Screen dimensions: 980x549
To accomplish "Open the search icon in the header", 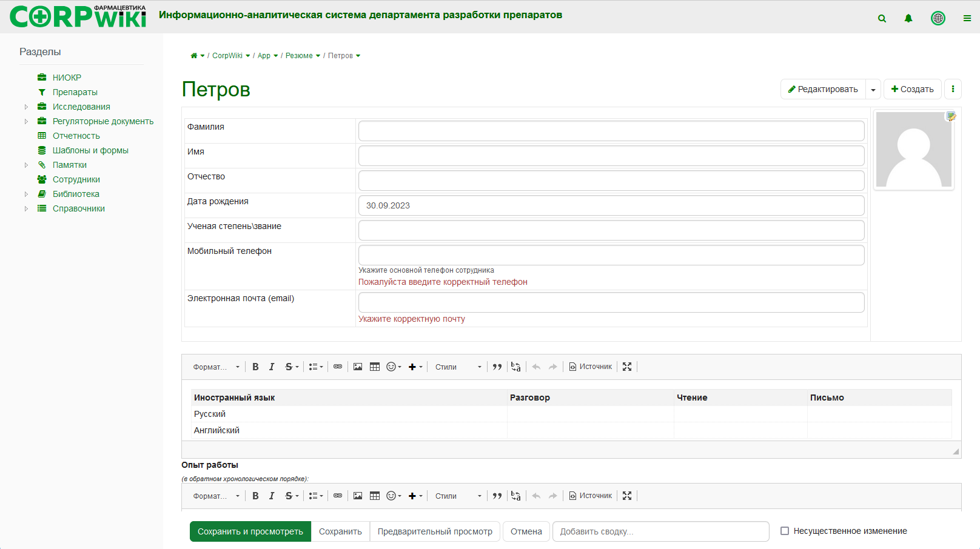I will pos(882,19).
